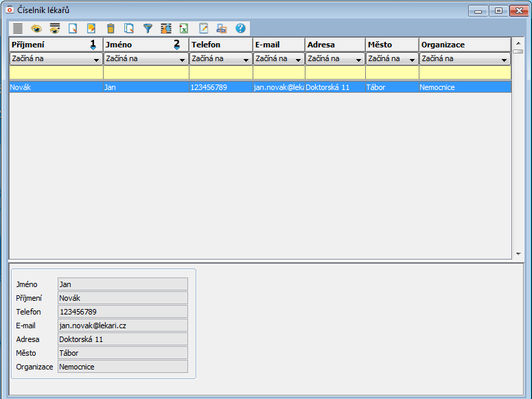Click the trash can delete icon
Viewport: 532px width, 399px height.
(111, 28)
